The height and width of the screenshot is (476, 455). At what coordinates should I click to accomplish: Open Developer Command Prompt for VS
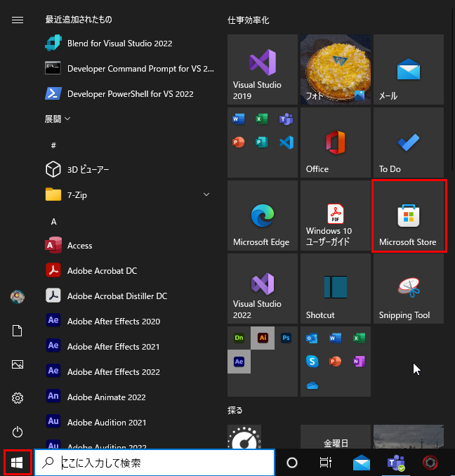point(130,69)
